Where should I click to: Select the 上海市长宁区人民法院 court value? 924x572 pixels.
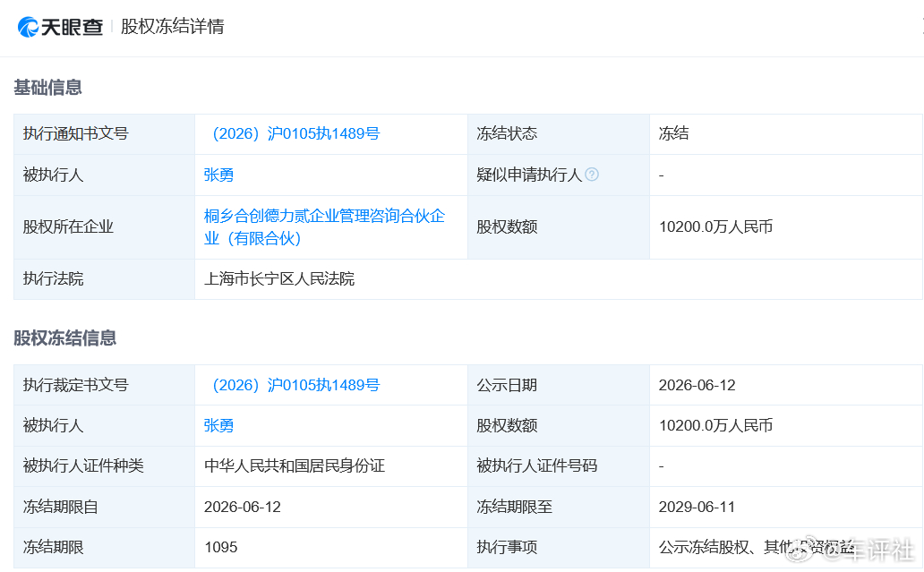(279, 279)
